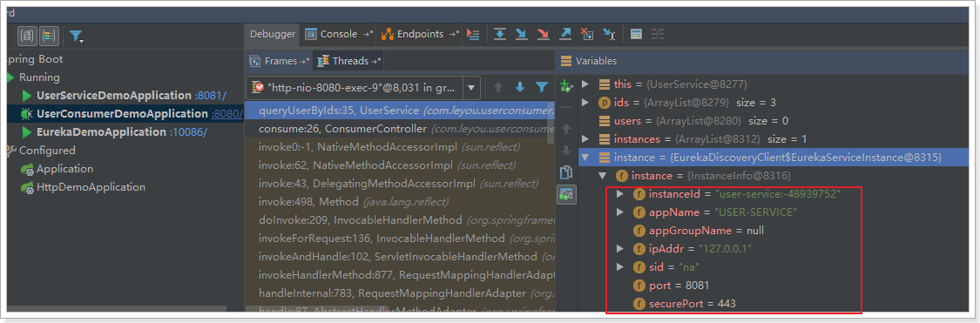Image resolution: width=980 pixels, height=323 pixels.
Task: Click the New Watch plus icon
Action: 565,86
